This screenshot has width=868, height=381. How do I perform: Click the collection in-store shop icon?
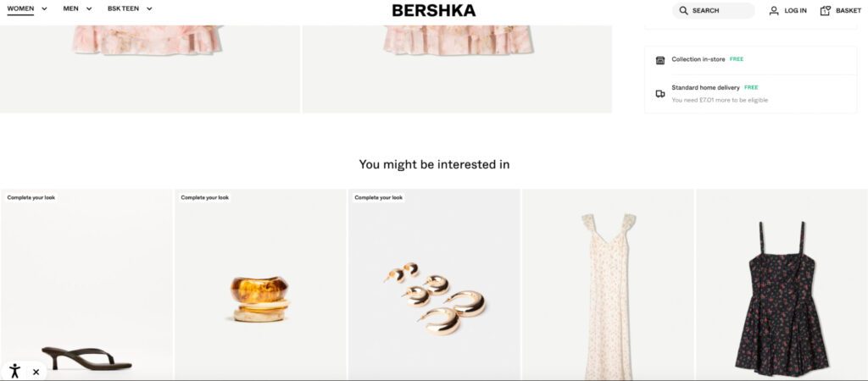660,60
